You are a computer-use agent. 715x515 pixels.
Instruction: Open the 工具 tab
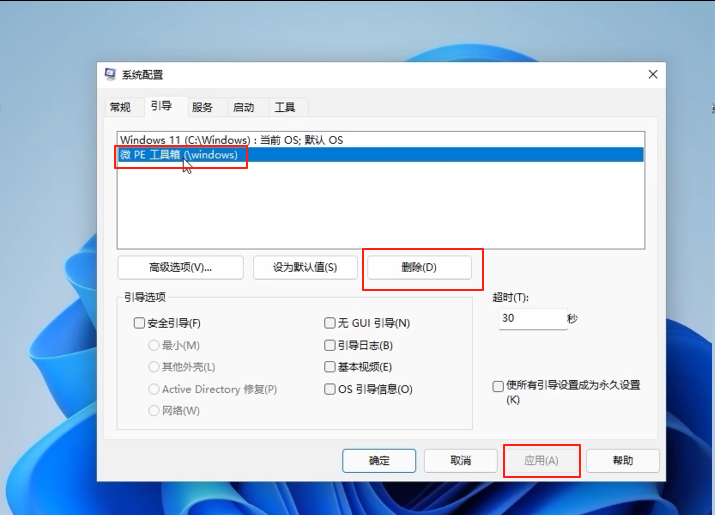[285, 107]
